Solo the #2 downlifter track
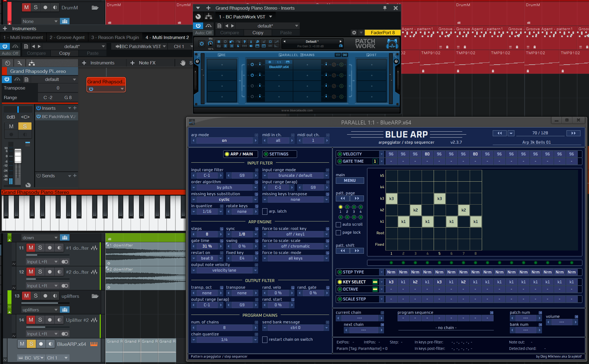This screenshot has width=589, height=364. 40,272
